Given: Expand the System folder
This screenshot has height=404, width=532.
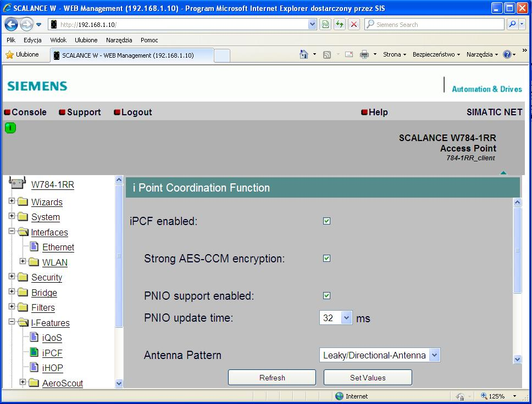Looking at the screenshot, I should point(12,216).
